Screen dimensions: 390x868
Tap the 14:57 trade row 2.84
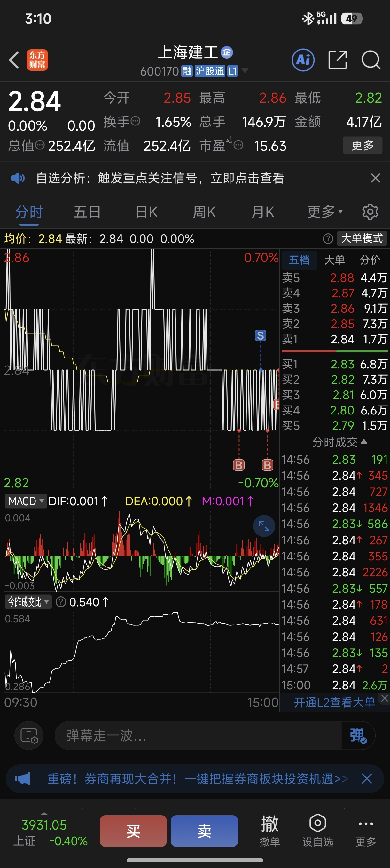pos(334,669)
